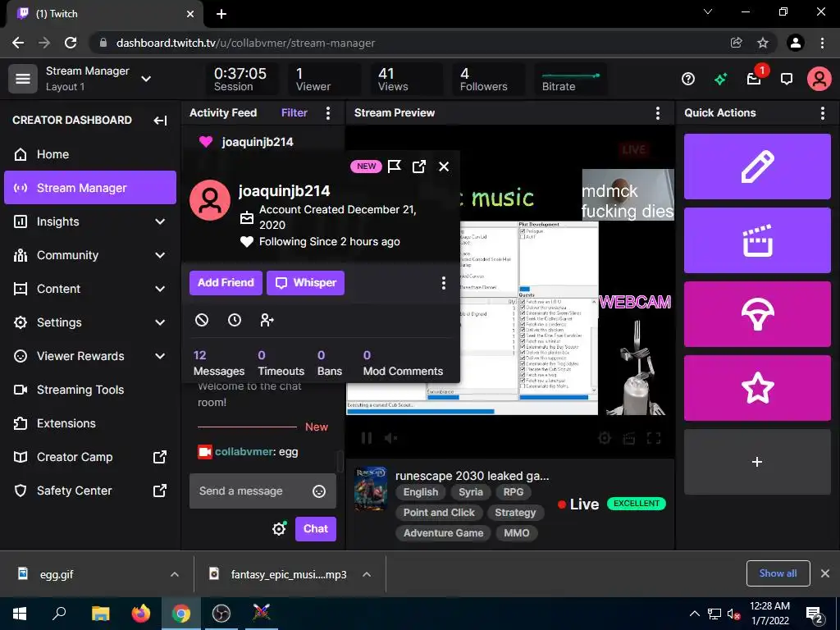Open Stream Preview options menu
Image resolution: width=840 pixels, height=630 pixels.
(x=657, y=113)
